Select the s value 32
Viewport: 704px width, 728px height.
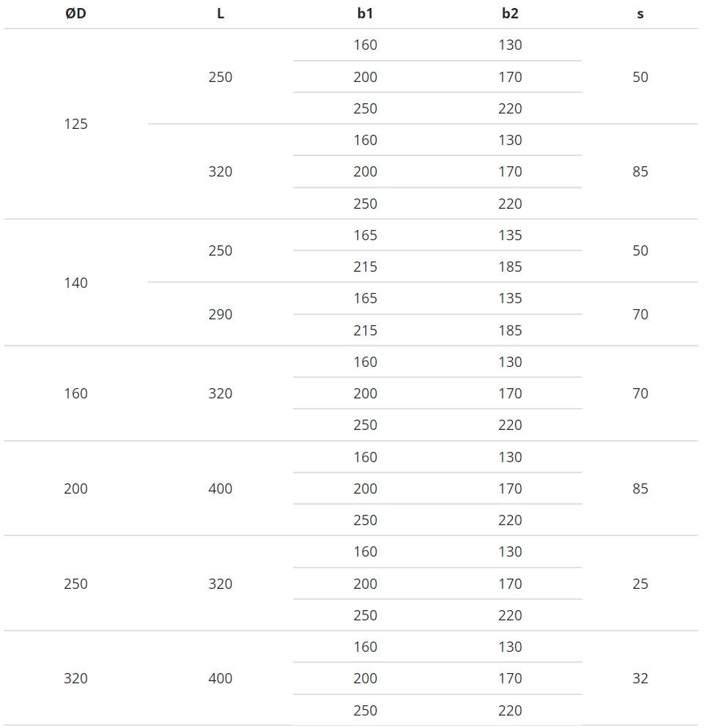640,678
